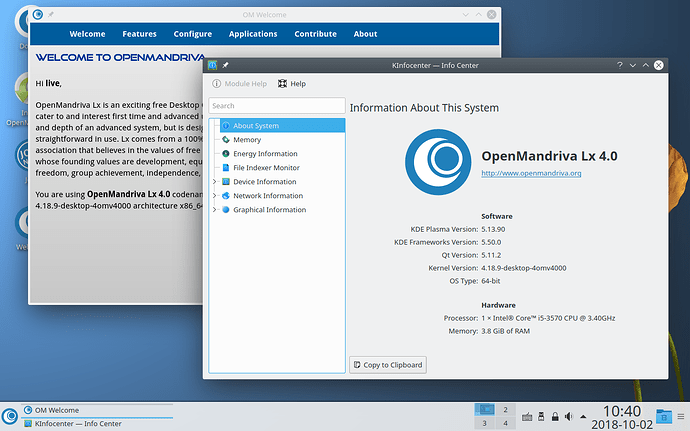Focus the KInfocenter Search field
This screenshot has height=431, width=690.
pos(277,106)
